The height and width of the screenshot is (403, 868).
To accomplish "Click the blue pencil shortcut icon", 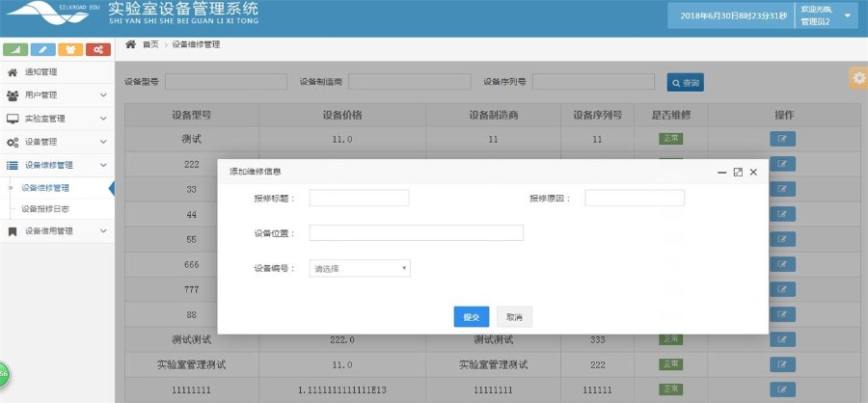I will click(43, 50).
